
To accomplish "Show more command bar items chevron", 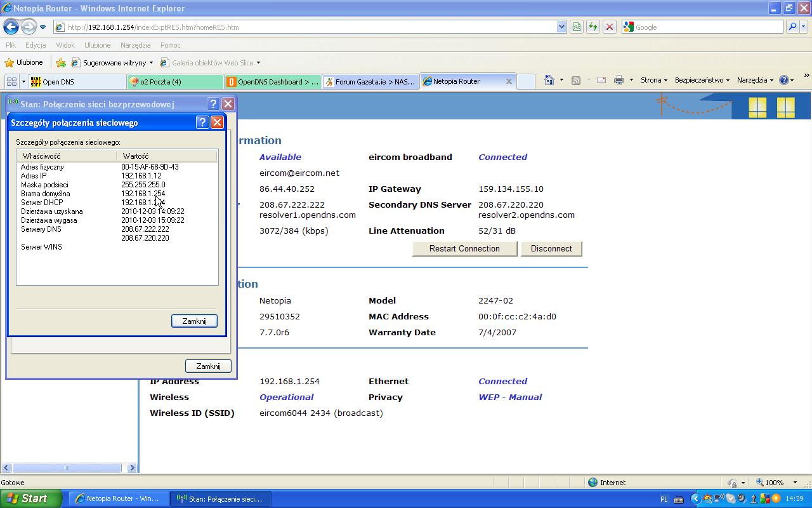I will pos(806,76).
